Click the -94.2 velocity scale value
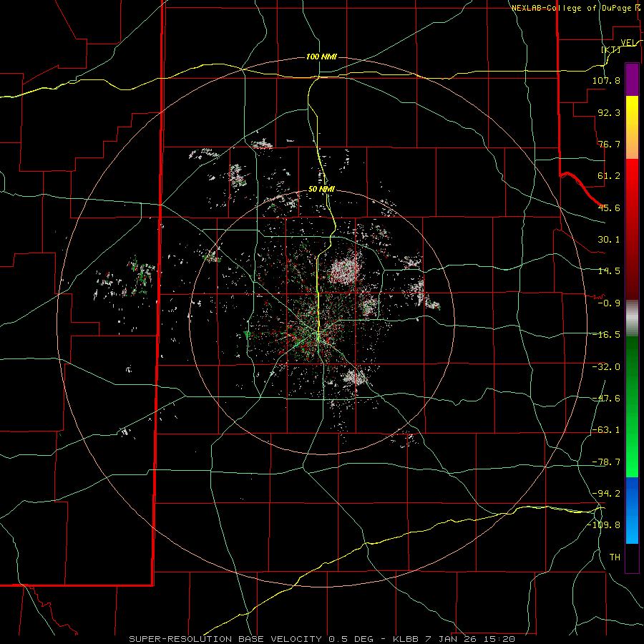The height and width of the screenshot is (644, 644). 606,493
